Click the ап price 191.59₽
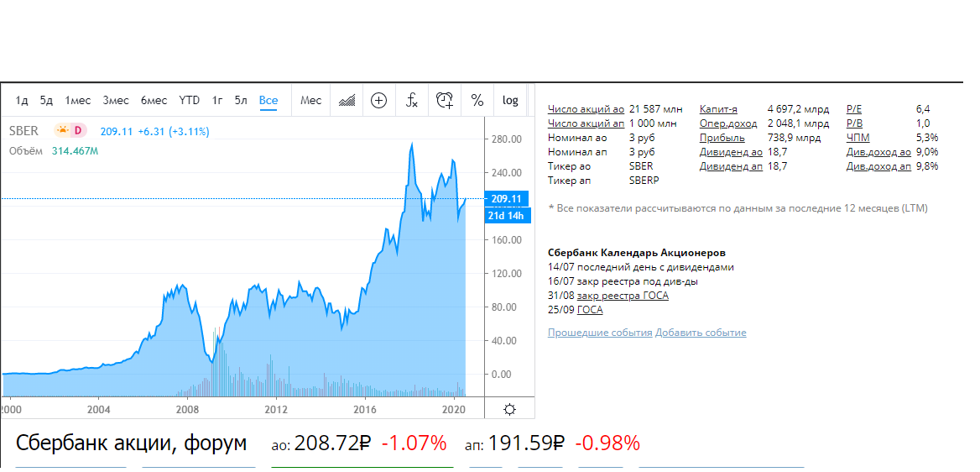The width and height of the screenshot is (980, 472). pos(527,443)
